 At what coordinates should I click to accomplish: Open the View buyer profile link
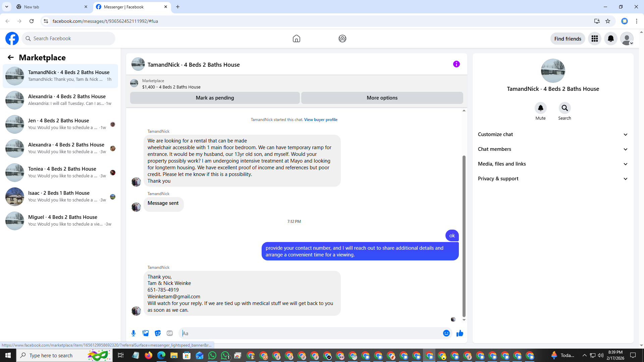321,120
